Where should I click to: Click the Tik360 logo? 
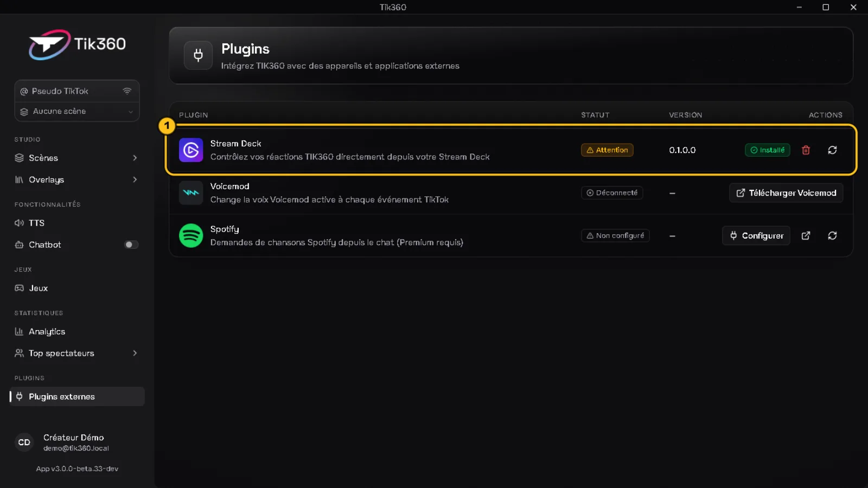(x=77, y=44)
